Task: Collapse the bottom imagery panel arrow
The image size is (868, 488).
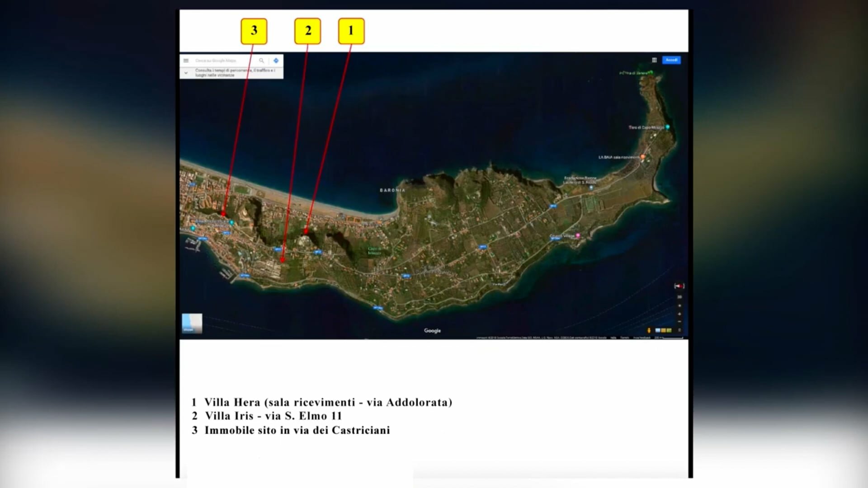Action: pyautogui.click(x=679, y=330)
